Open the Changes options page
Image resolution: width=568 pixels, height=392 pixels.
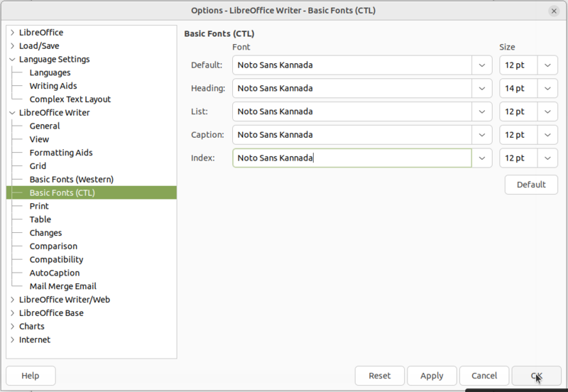click(x=45, y=233)
